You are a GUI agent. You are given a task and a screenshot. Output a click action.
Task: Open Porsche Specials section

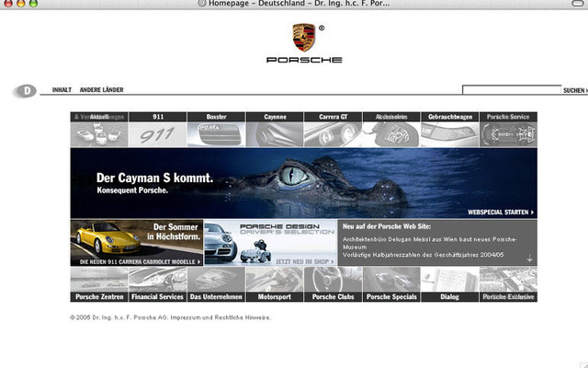coord(391,296)
